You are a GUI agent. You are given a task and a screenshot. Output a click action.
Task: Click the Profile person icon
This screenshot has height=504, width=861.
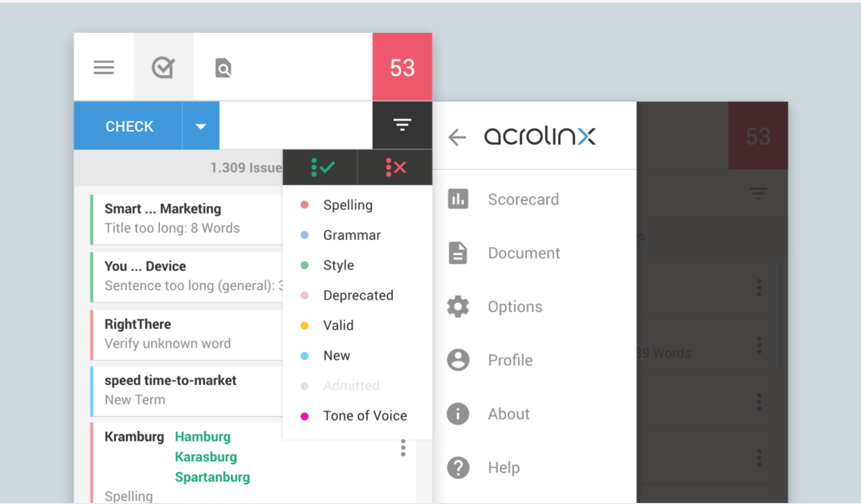pos(458,360)
